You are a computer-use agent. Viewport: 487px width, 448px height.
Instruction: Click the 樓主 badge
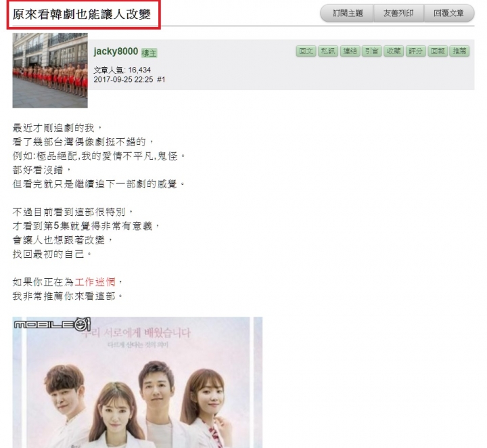pyautogui.click(x=149, y=53)
